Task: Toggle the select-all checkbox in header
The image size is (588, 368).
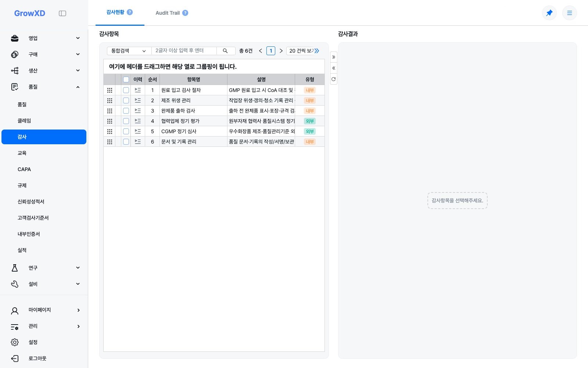Action: coord(126,79)
